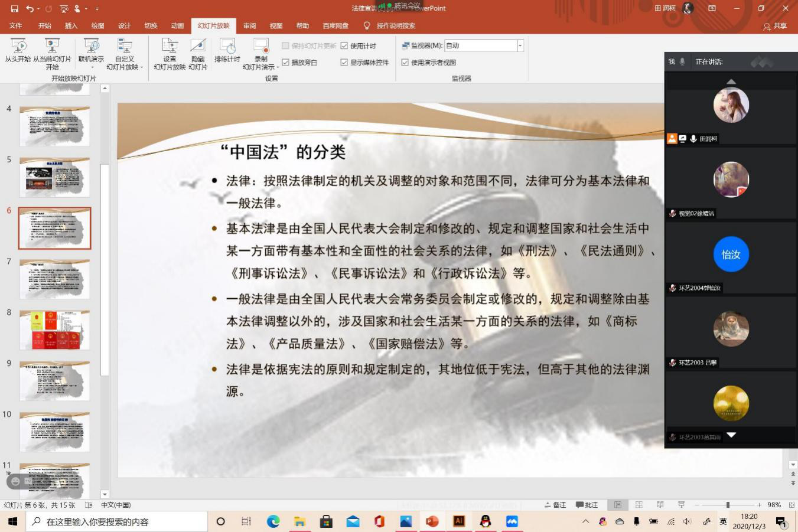Click slideshow view icon in status bar

[681, 505]
